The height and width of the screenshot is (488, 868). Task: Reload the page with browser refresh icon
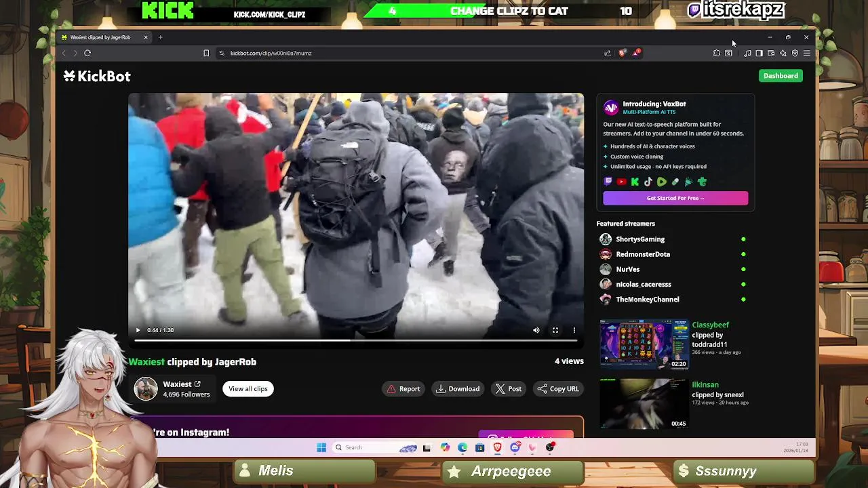(x=87, y=53)
